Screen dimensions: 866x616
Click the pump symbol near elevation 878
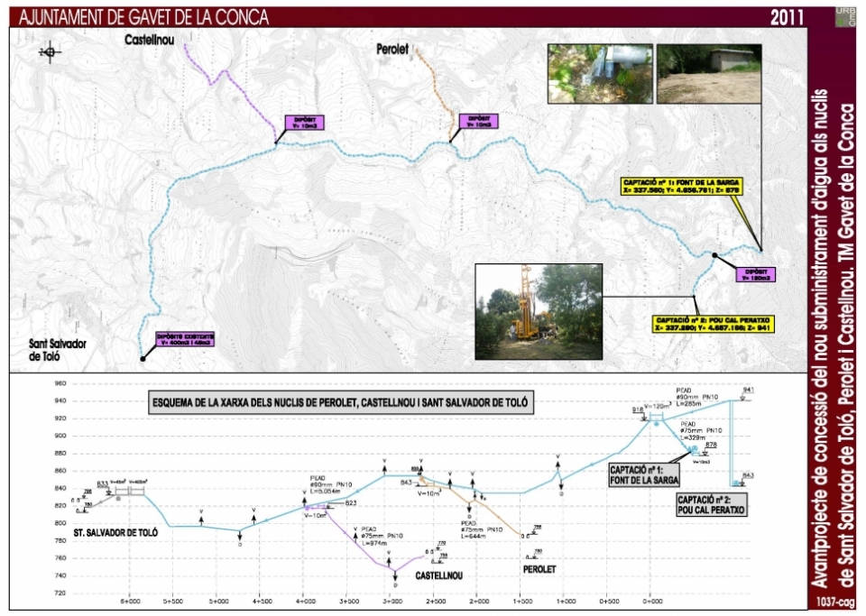(693, 449)
